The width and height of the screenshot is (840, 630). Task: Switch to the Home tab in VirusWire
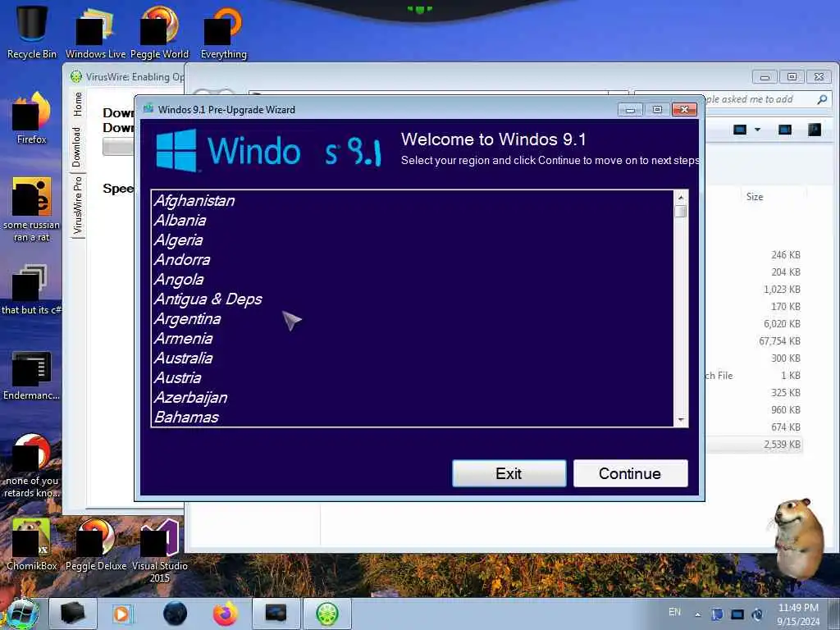tap(78, 104)
